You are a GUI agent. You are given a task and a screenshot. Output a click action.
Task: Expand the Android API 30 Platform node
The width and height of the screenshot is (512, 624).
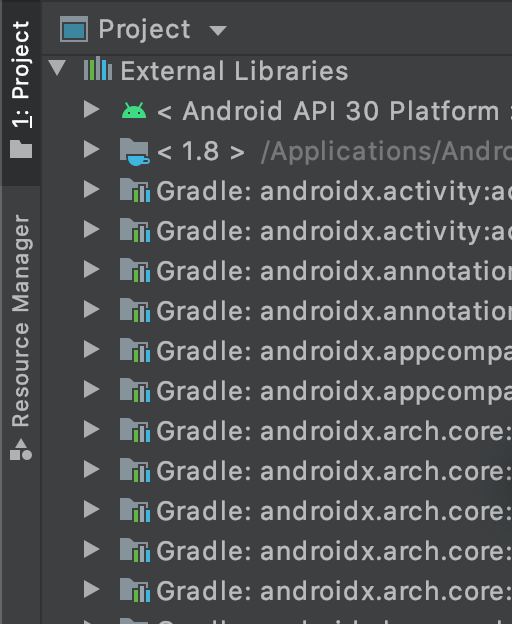(91, 109)
